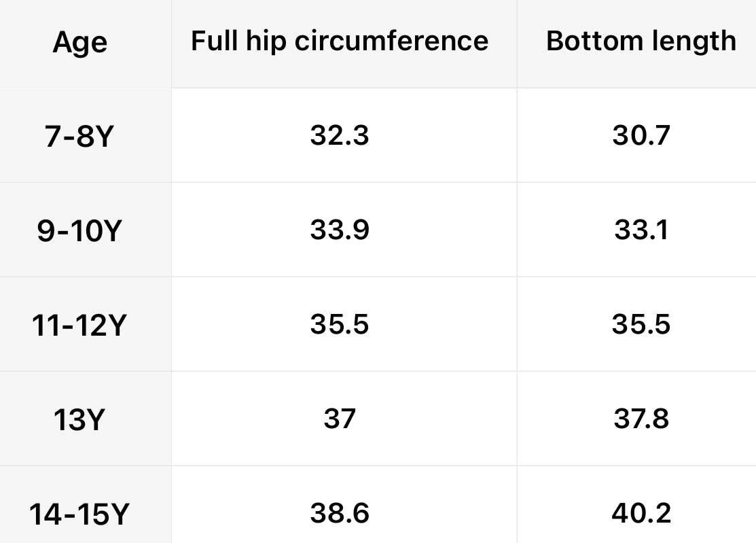756x543 pixels.
Task: Click hip circumference value 37
Action: [x=340, y=419]
